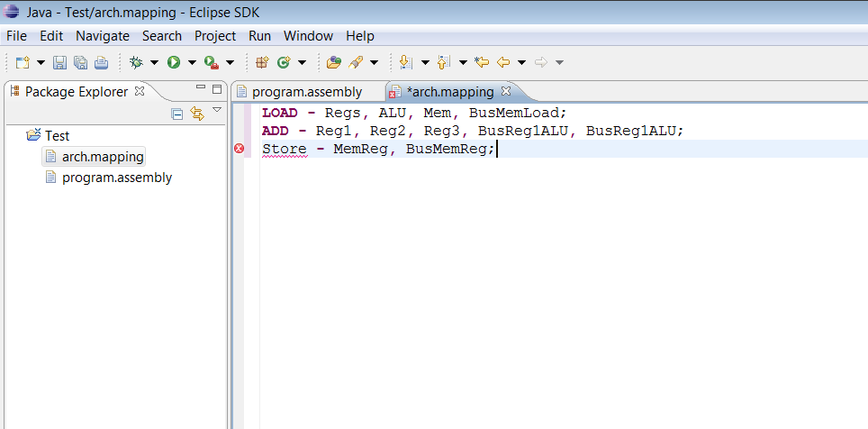Click BusMemReg text in the editor
868x429 pixels.
click(447, 149)
